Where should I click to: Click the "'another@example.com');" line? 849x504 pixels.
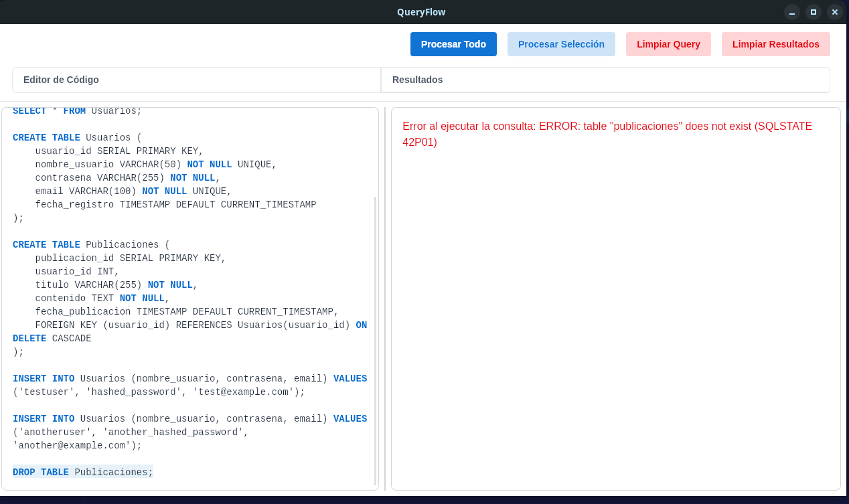pyautogui.click(x=77, y=446)
